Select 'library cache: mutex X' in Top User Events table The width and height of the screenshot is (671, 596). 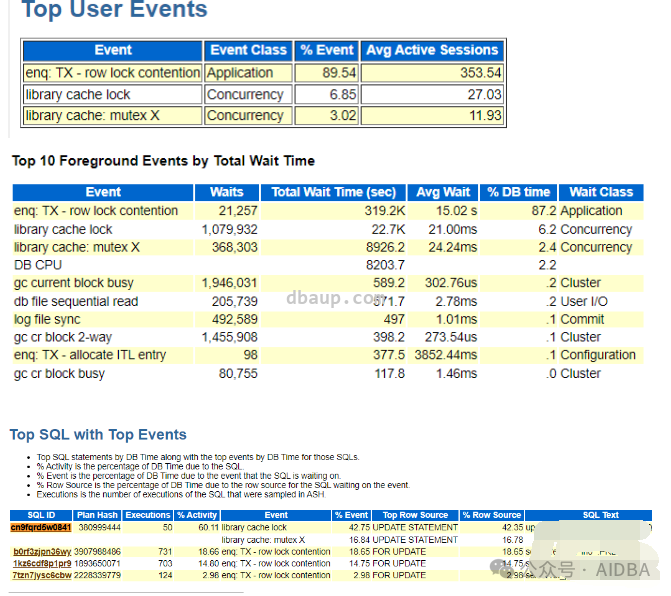92,116
